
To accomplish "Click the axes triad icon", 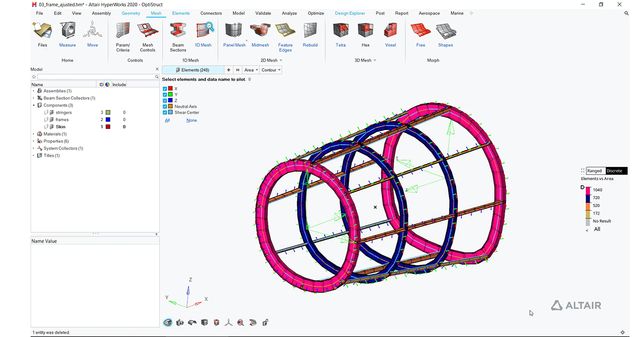I will click(x=229, y=323).
